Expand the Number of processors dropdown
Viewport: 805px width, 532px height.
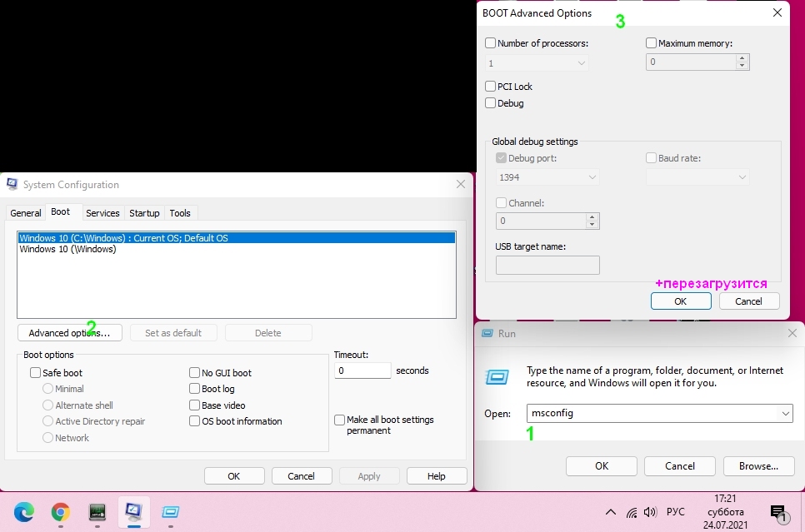581,63
